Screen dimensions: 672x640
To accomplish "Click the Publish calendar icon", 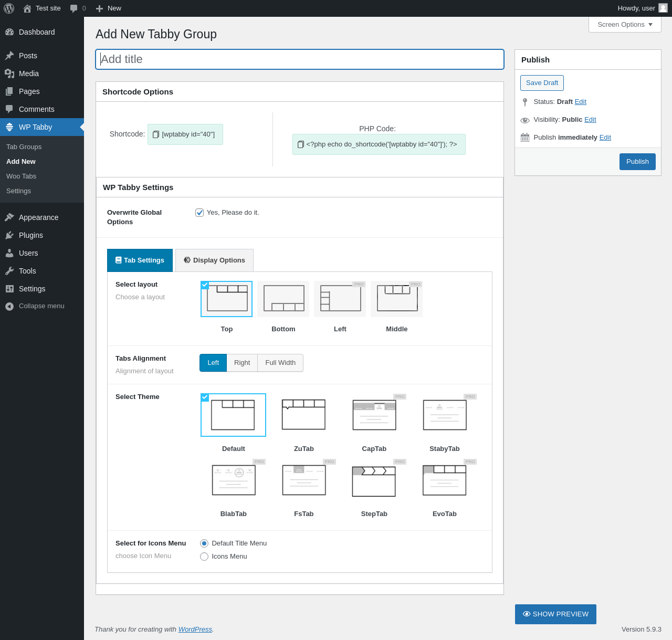I will click(525, 138).
